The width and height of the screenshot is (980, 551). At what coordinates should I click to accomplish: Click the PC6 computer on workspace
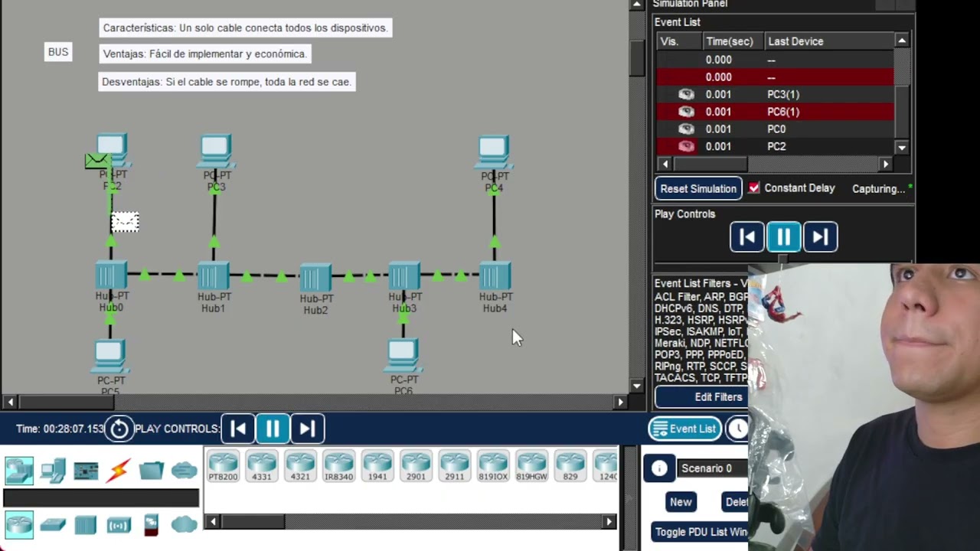(x=403, y=356)
